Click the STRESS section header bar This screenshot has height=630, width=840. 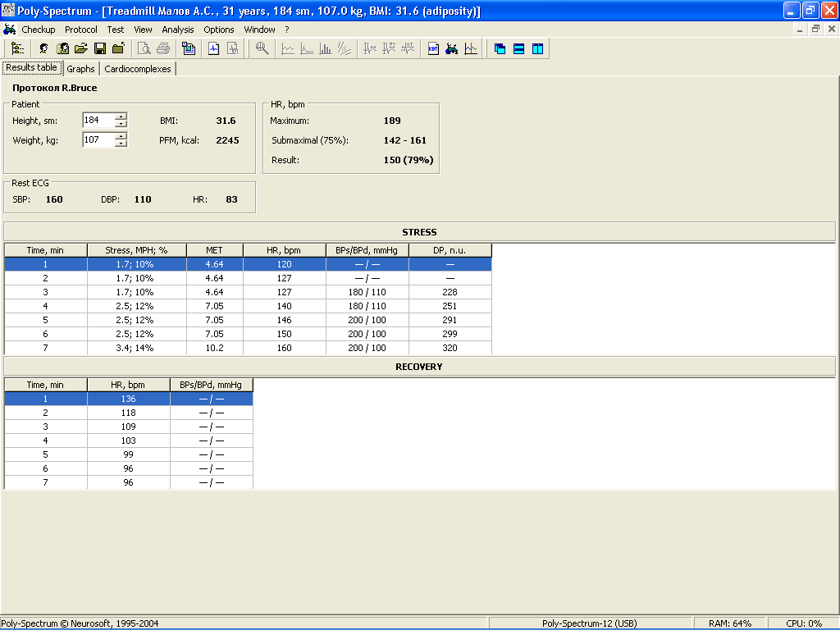(419, 232)
